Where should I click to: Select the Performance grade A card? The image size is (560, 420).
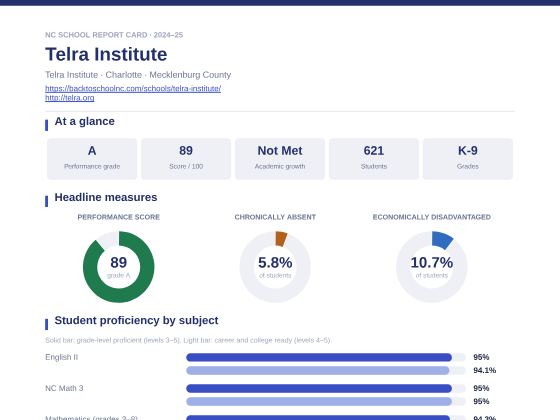point(92,159)
